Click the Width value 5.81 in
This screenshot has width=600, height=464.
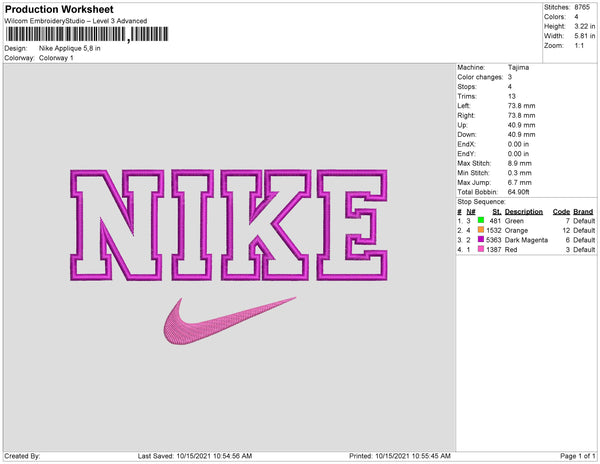point(585,36)
